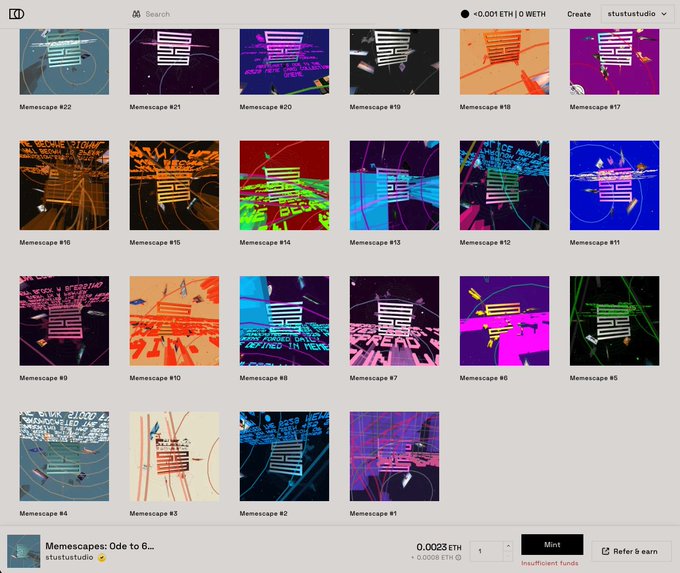Click the 0.0023 ETH price text
The image size is (680, 573).
[x=439, y=547]
